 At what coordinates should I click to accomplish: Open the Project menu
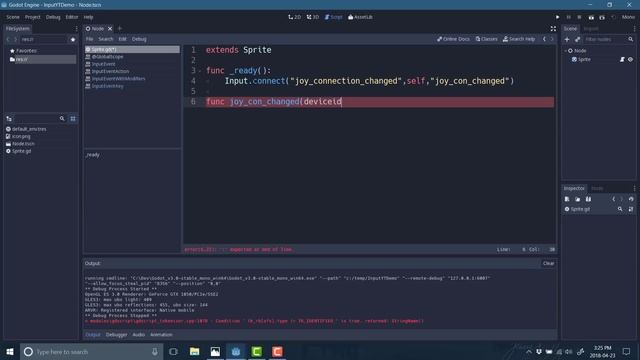pos(33,17)
